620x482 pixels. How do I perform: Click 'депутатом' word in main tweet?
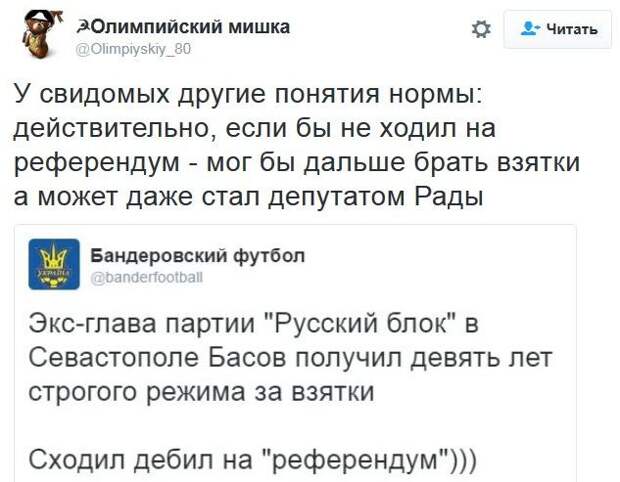337,196
